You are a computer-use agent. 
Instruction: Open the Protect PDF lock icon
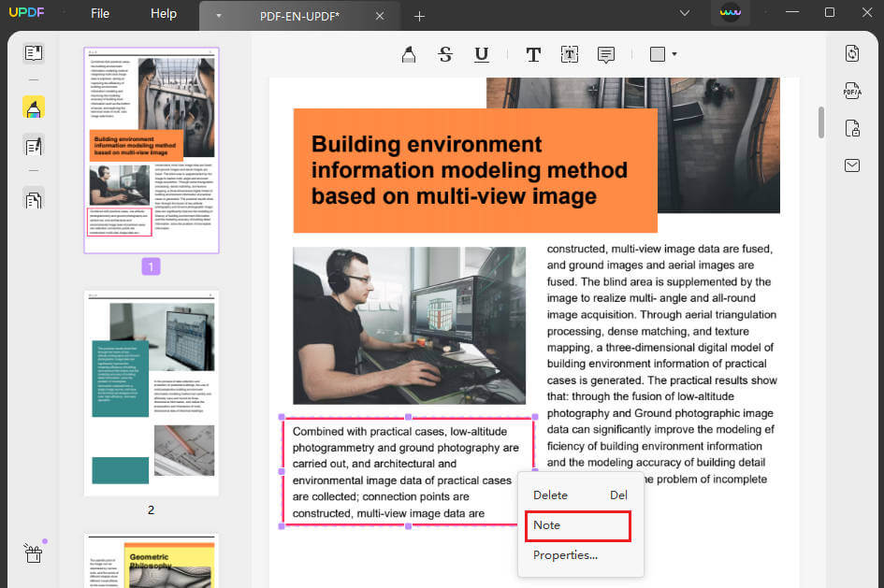click(x=852, y=127)
